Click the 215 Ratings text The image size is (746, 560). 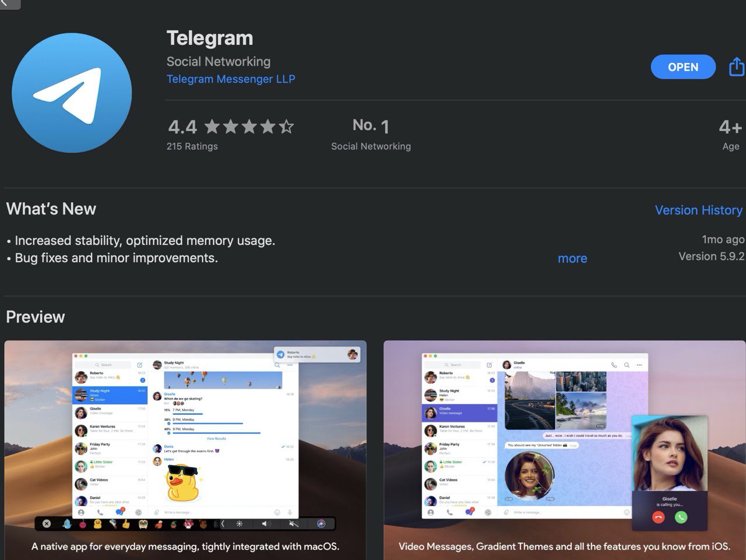tap(192, 146)
